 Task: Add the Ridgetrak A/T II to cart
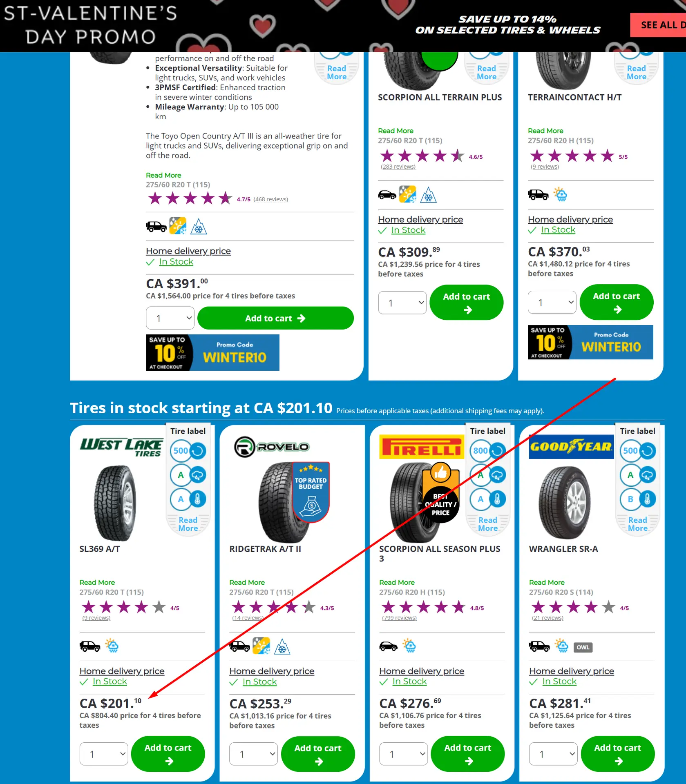coord(318,754)
